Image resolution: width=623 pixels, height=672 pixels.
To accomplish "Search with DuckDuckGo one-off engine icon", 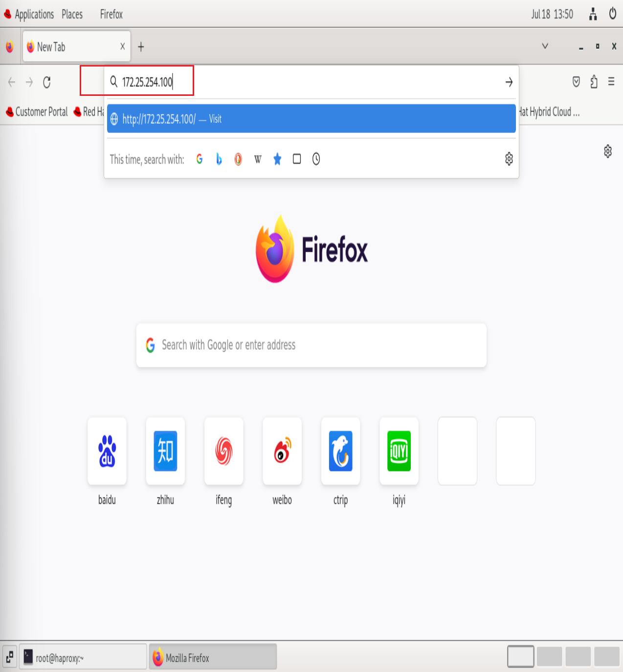I will click(238, 159).
